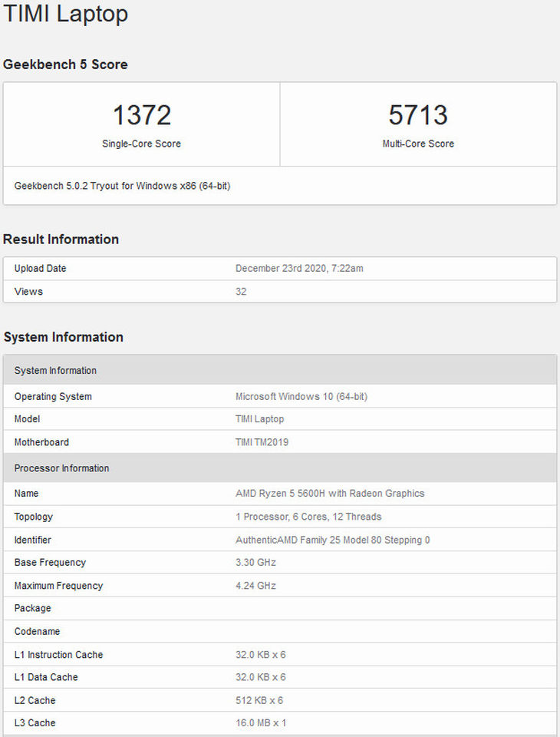The width and height of the screenshot is (560, 737).
Task: Click the 'Operating System' row label
Action: 53,397
